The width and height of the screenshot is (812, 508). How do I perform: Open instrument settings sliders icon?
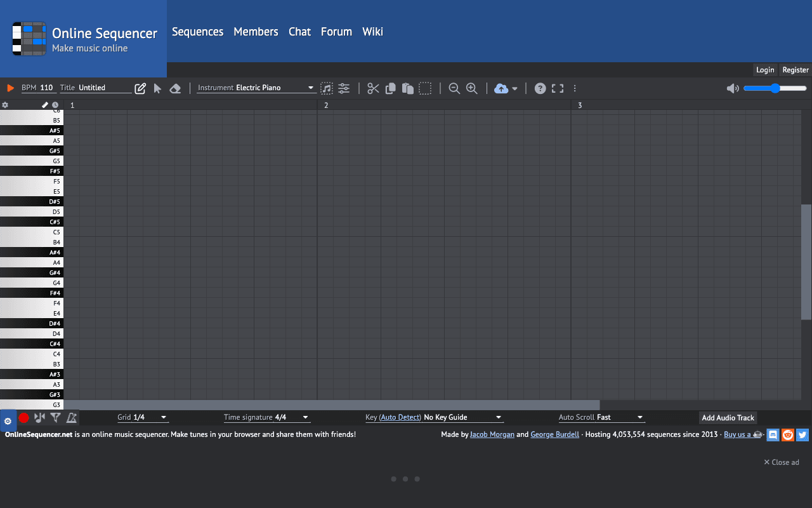(344, 88)
